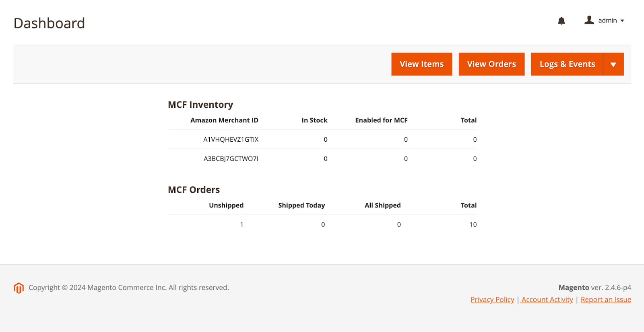
Task: Follow the Report an Issue link
Action: pos(605,299)
